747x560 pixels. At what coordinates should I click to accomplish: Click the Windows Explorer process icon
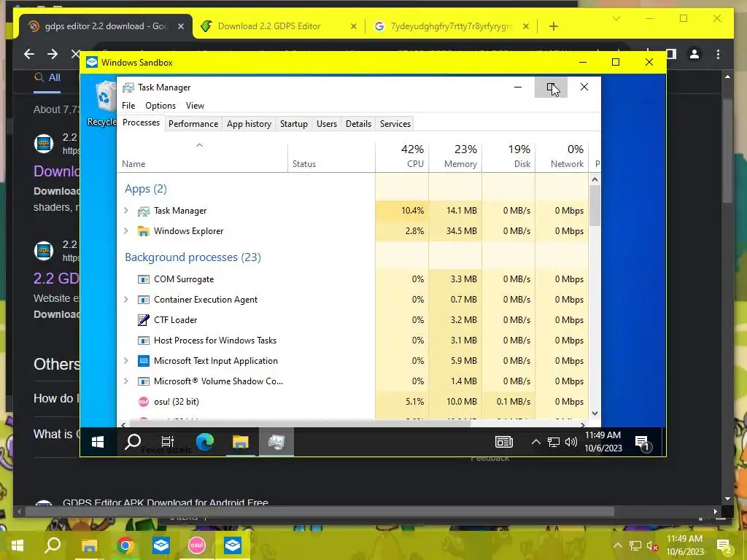tap(144, 231)
